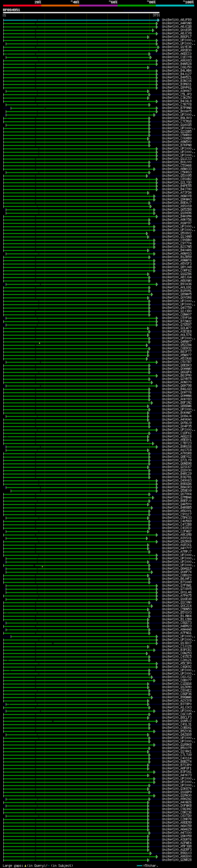
Task: Select UniRef100_Q4RWV7 entry
Action: coord(176,342)
